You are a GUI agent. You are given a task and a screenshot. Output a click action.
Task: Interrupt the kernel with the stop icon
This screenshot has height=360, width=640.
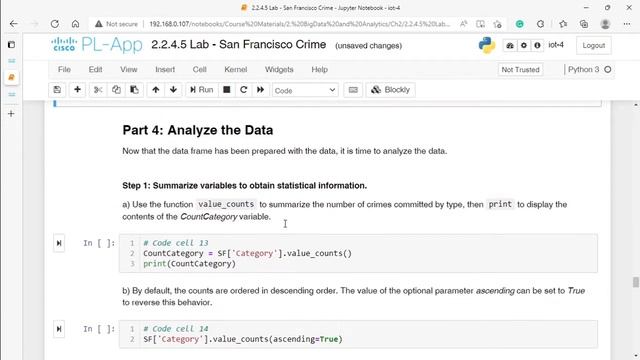[227, 90]
